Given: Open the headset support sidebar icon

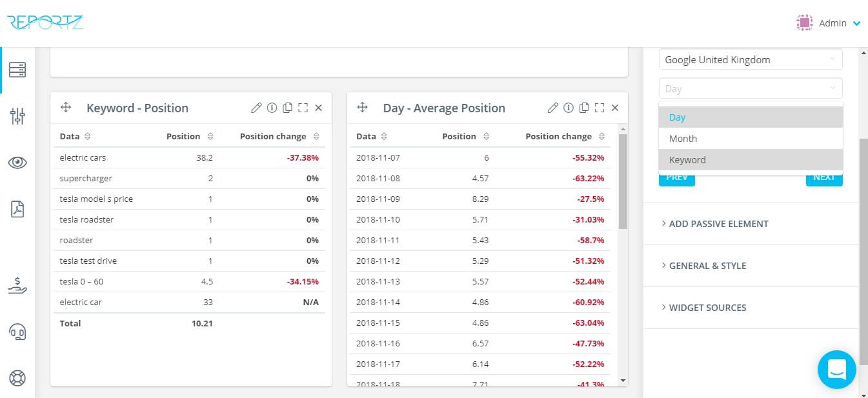Looking at the screenshot, I should click(17, 332).
